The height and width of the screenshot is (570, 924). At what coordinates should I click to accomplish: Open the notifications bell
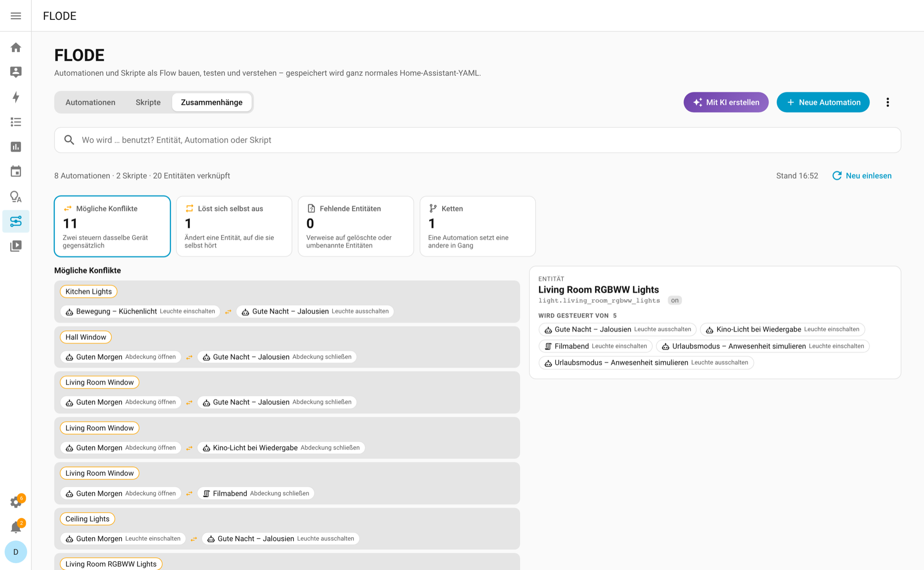click(17, 527)
